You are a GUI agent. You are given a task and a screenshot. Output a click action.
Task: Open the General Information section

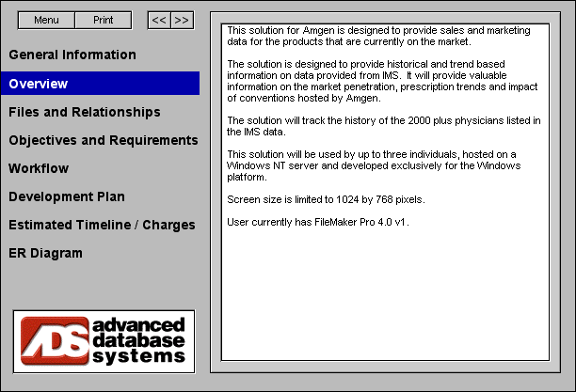[72, 55]
